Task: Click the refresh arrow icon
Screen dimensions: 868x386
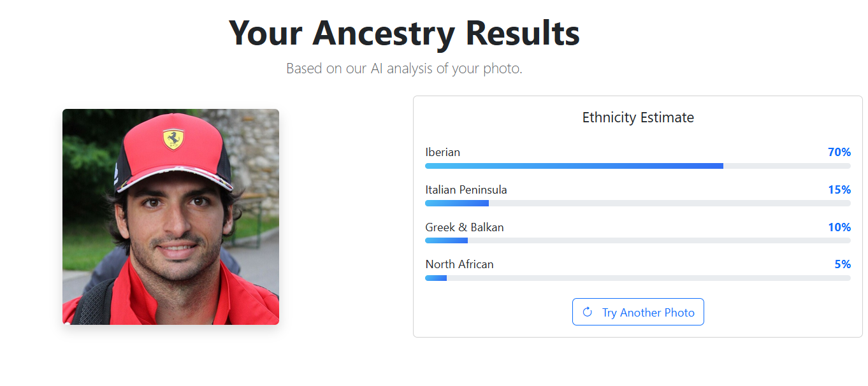Action: coord(588,312)
